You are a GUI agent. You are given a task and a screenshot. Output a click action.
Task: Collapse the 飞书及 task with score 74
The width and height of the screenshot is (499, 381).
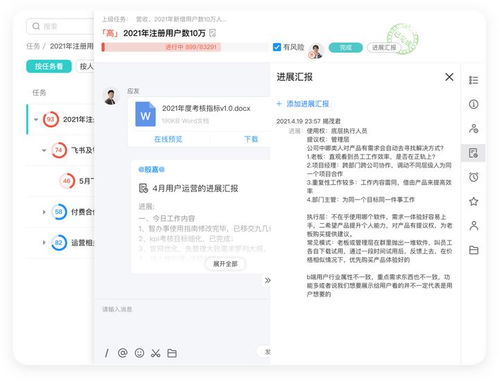pyautogui.click(x=44, y=150)
